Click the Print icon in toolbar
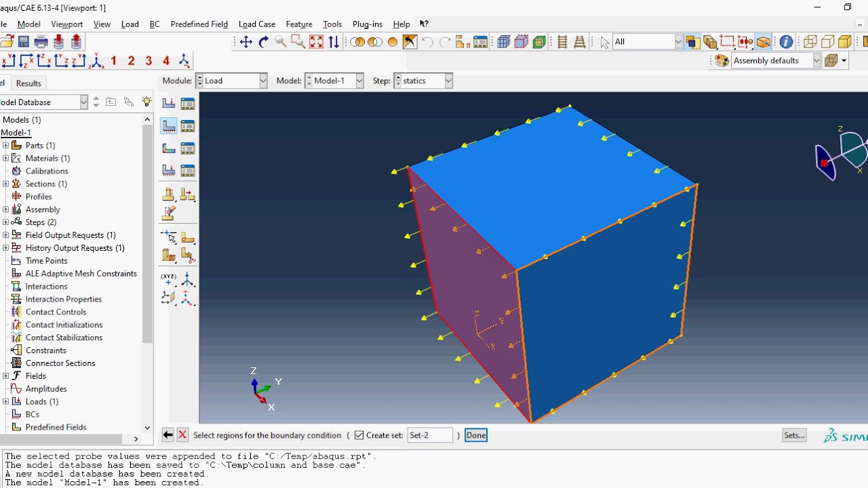This screenshot has height=488, width=868. tap(41, 42)
